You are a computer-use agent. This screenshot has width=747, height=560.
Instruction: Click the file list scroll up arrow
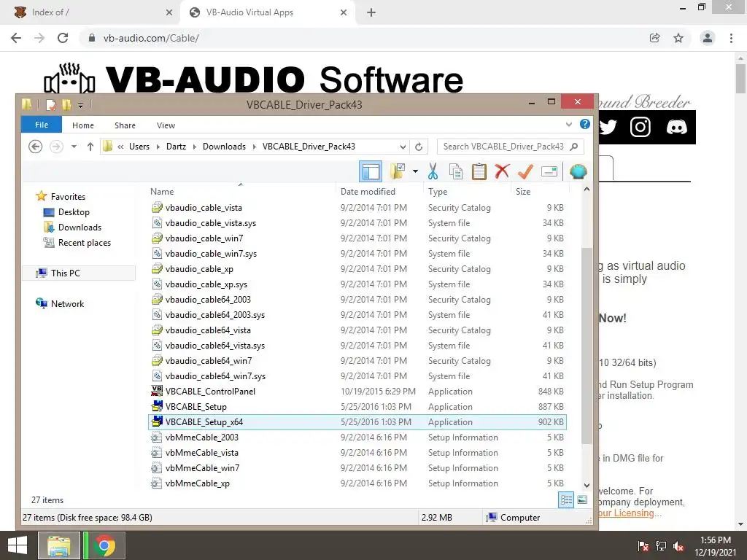(x=587, y=190)
